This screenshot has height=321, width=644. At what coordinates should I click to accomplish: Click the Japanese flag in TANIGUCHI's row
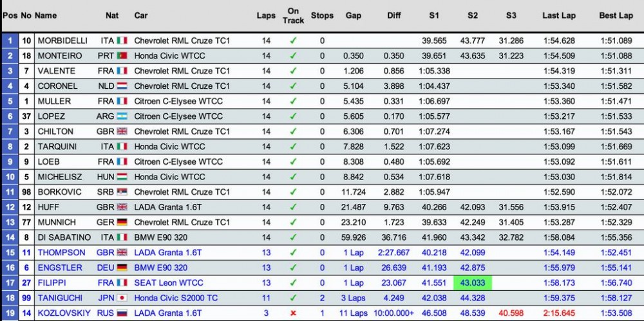(x=122, y=298)
